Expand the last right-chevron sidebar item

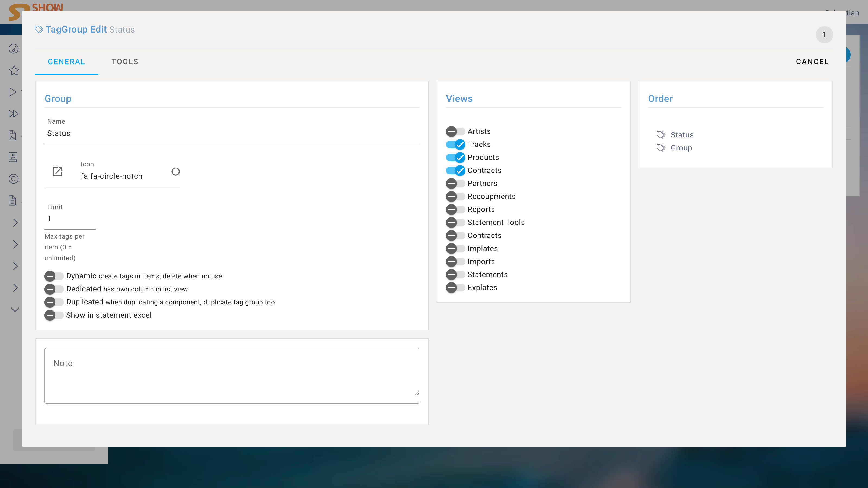point(15,288)
